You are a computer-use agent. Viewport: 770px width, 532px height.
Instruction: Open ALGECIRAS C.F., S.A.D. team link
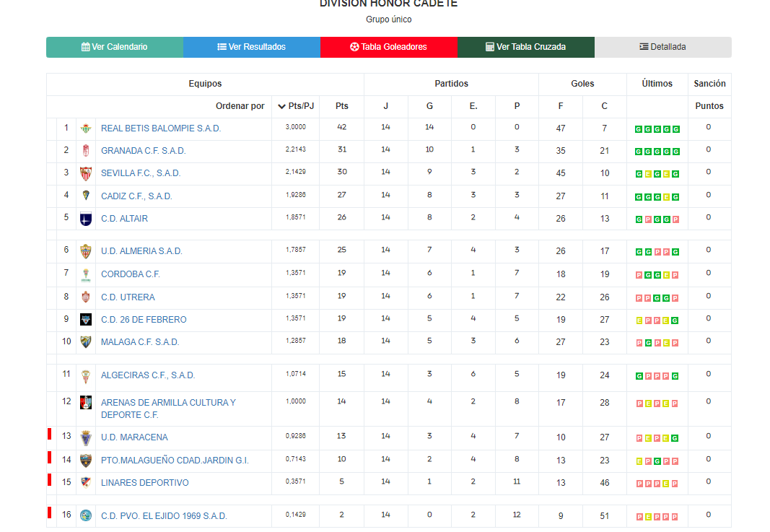pyautogui.click(x=148, y=375)
